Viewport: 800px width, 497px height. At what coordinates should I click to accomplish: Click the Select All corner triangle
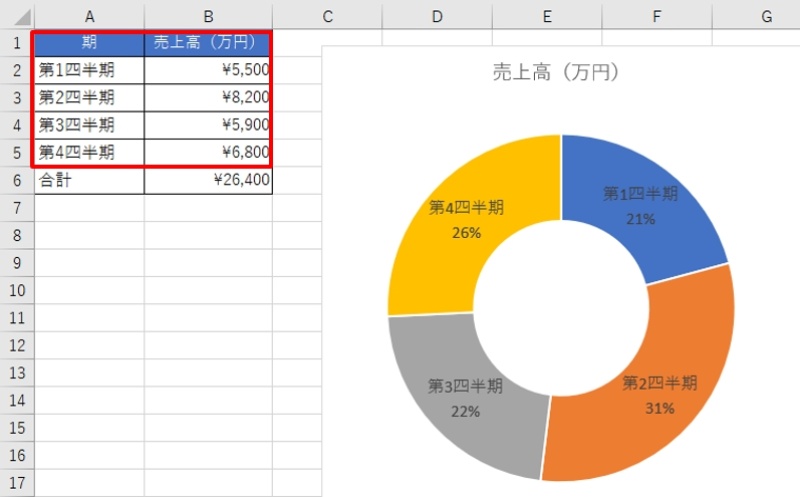18,16
